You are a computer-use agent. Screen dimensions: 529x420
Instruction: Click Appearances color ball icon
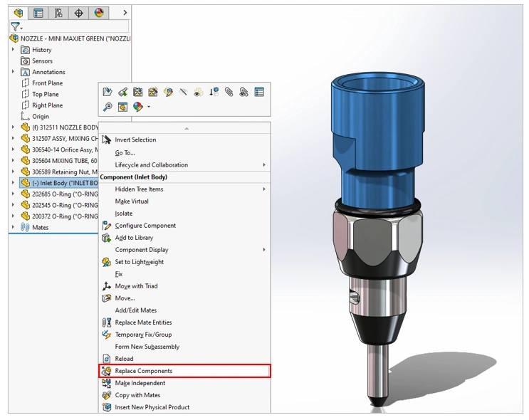coord(137,107)
